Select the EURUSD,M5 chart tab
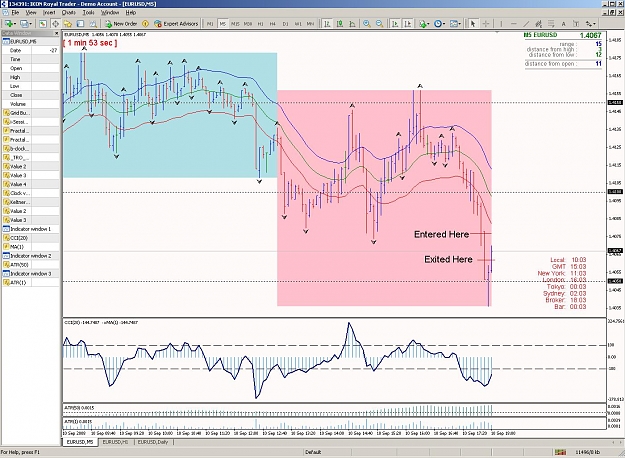Viewport: 625px width, 458px height. [80, 442]
